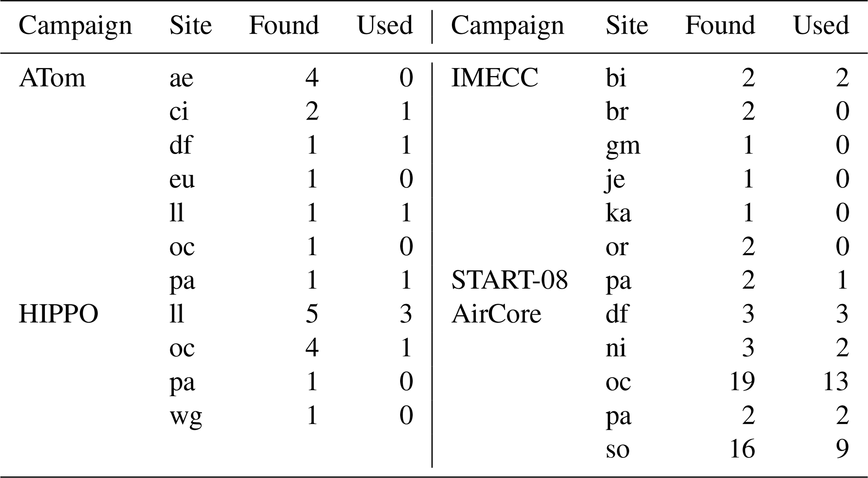The width and height of the screenshot is (868, 478).
Task: Click the IMECC campaign name
Action: click(x=494, y=78)
